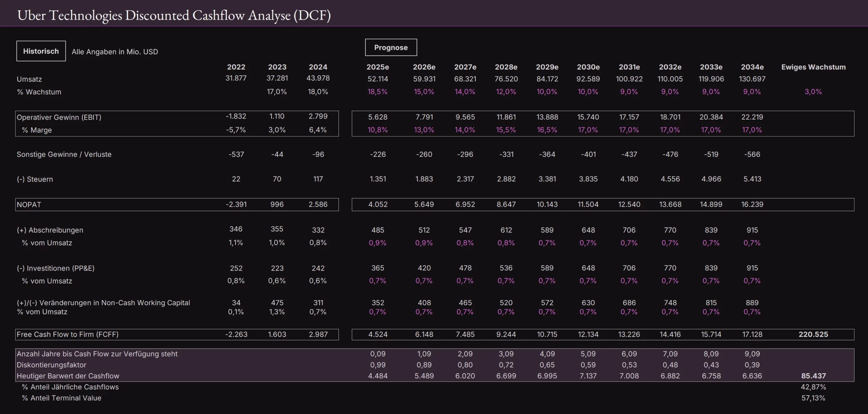Select Umsatz value 130.697
Viewport: 868px width, 414px height.
point(752,79)
